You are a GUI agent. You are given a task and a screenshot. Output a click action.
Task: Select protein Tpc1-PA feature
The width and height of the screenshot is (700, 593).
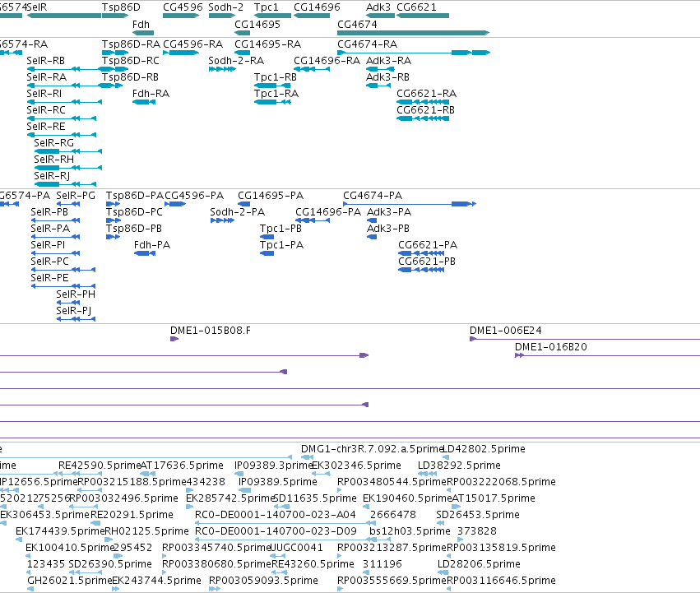[x=267, y=253]
